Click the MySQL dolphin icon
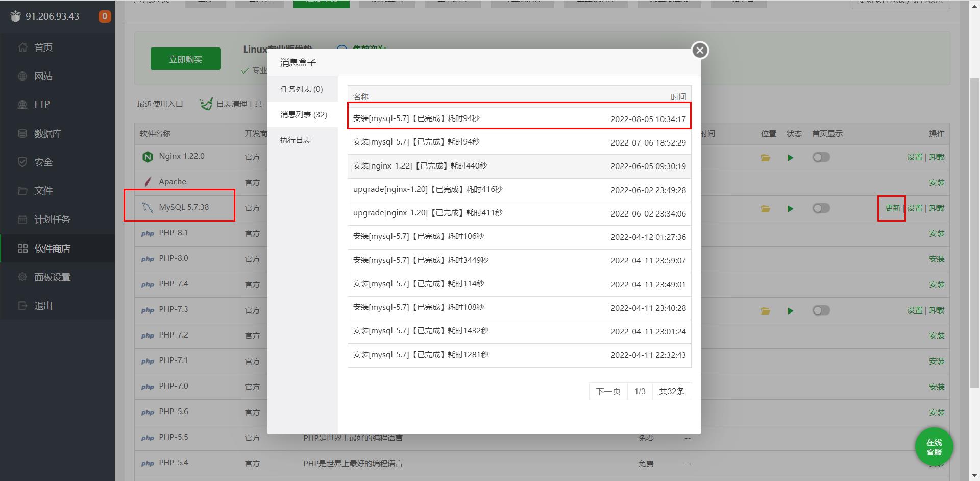Image resolution: width=980 pixels, height=481 pixels. [x=148, y=207]
